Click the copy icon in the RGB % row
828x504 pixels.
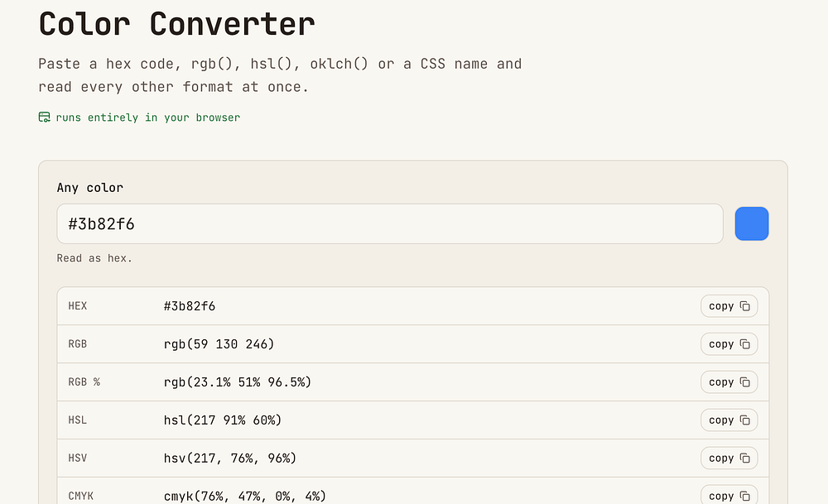[744, 382]
